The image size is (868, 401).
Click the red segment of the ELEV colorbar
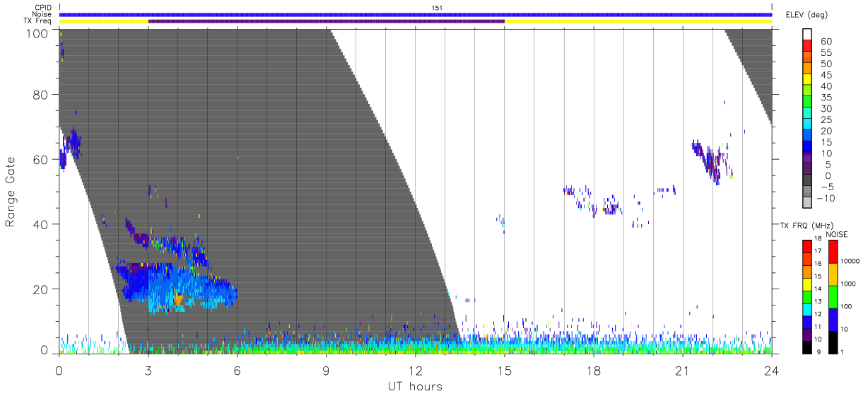pyautogui.click(x=807, y=47)
